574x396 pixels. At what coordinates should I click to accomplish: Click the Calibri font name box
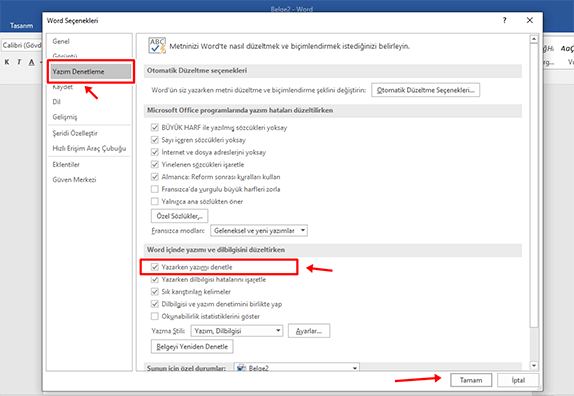(x=21, y=45)
